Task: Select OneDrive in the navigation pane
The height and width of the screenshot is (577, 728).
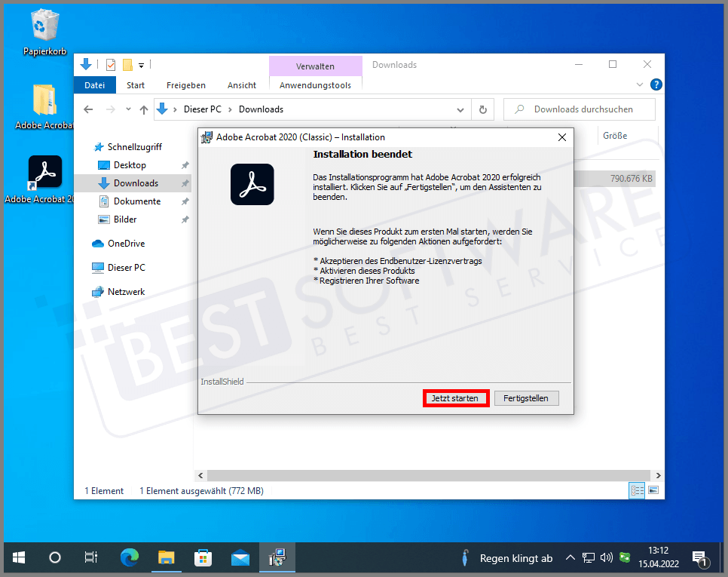Action: [131, 243]
